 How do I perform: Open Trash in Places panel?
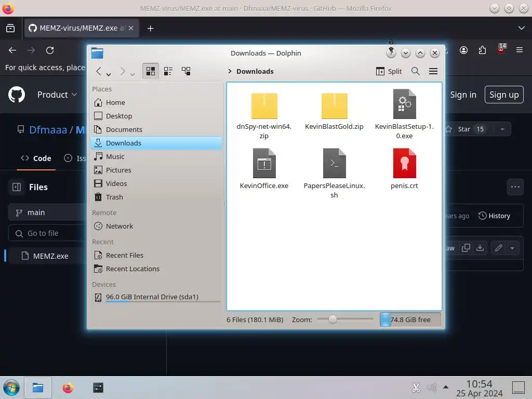coord(156,197)
